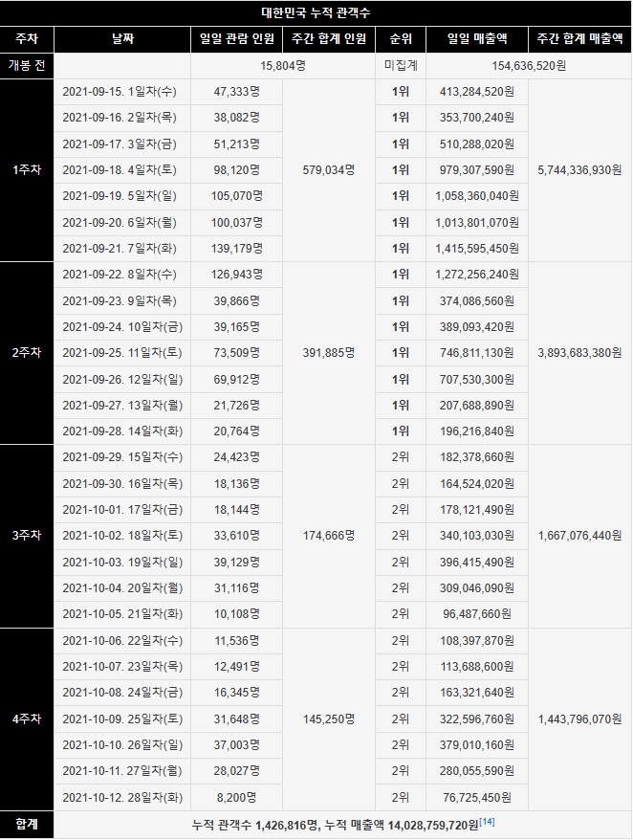The height and width of the screenshot is (840, 633).
Task: Select daily audience '139,179명'
Action: (237, 249)
